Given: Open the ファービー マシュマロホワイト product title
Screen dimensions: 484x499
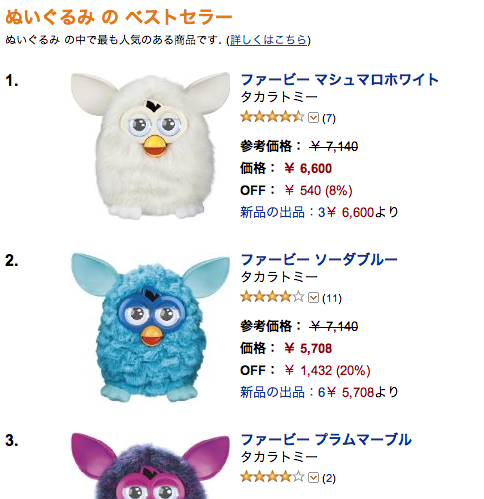Looking at the screenshot, I should [339, 80].
